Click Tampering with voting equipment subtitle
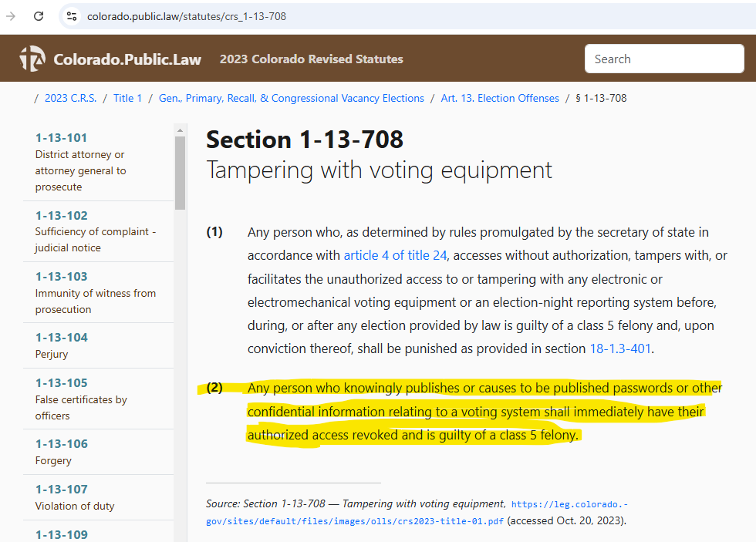 click(379, 170)
